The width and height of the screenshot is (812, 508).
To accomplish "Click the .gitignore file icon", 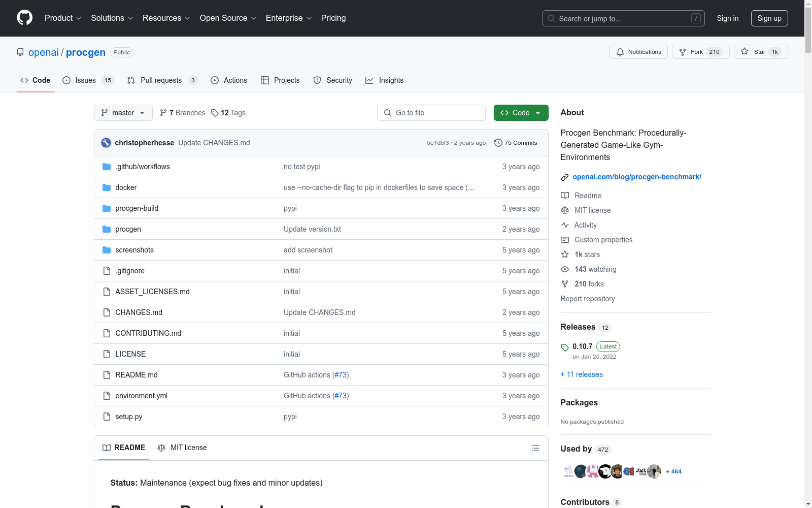I will [x=107, y=271].
